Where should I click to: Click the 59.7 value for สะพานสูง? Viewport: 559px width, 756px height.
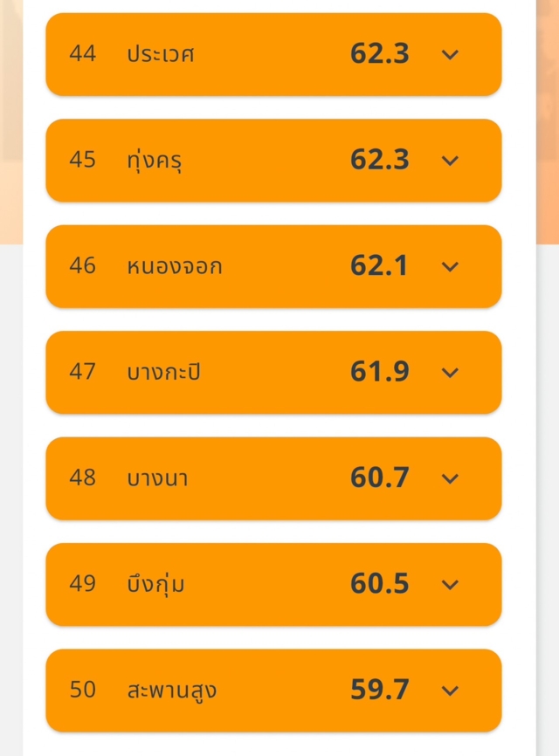[379, 691]
